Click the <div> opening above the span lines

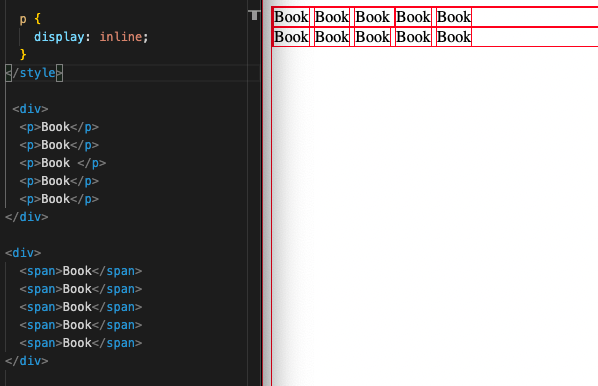point(23,253)
